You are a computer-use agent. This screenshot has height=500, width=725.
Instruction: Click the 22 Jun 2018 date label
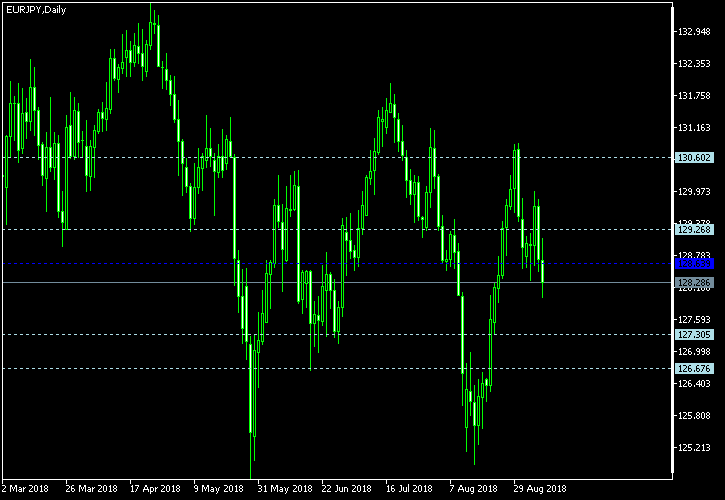pos(346,489)
